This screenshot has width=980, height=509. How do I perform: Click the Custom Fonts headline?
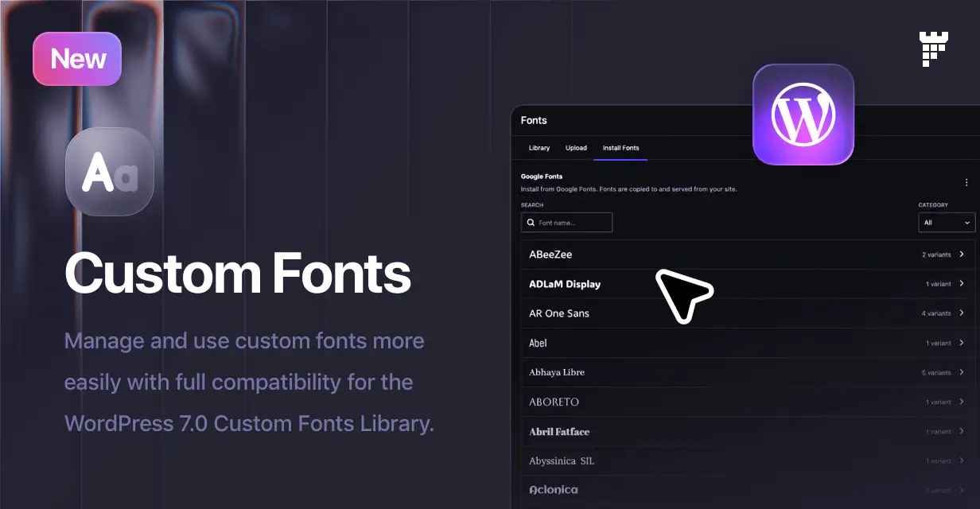coord(238,273)
